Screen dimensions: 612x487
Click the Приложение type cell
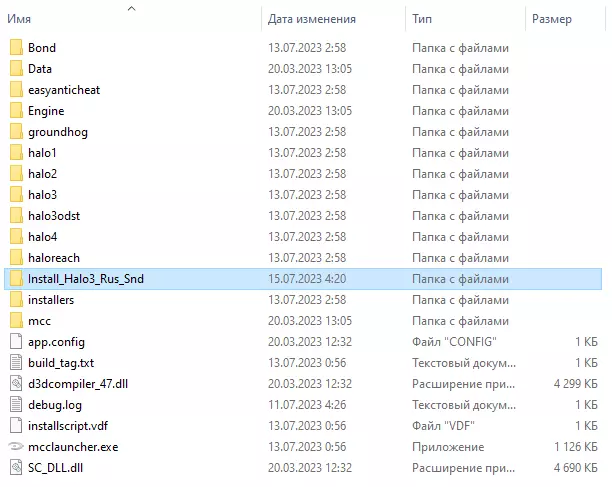[x=448, y=447]
